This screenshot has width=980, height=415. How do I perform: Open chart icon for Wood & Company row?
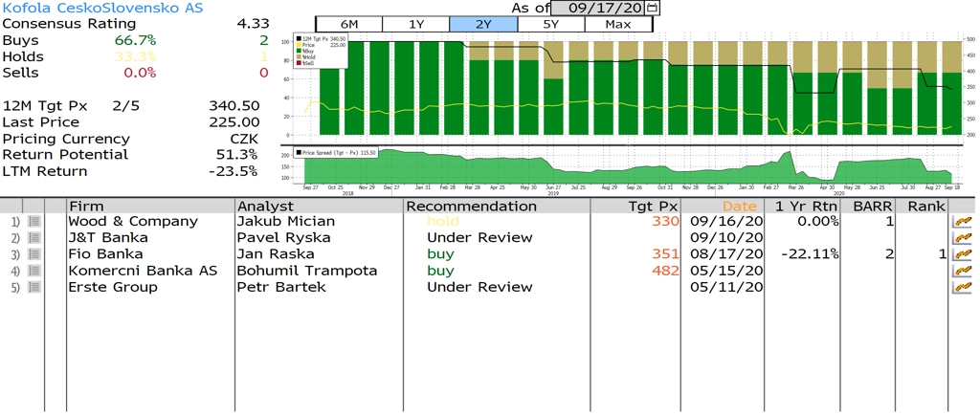pos(963,222)
